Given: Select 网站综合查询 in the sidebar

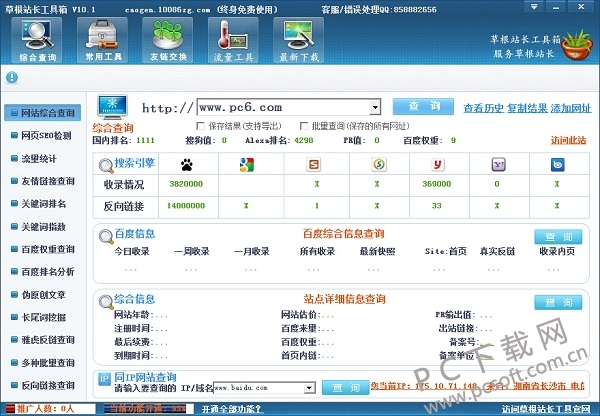Looking at the screenshot, I should [x=42, y=113].
